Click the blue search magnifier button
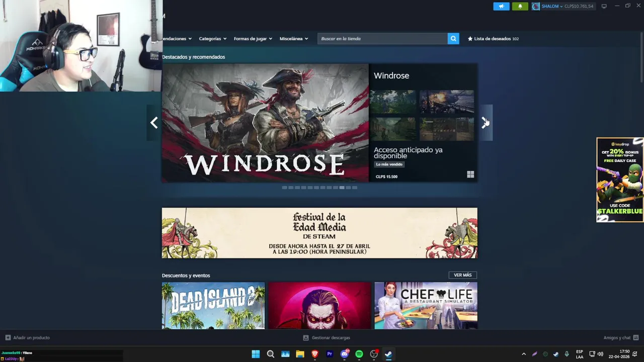Image resolution: width=644 pixels, height=362 pixels. click(453, 39)
